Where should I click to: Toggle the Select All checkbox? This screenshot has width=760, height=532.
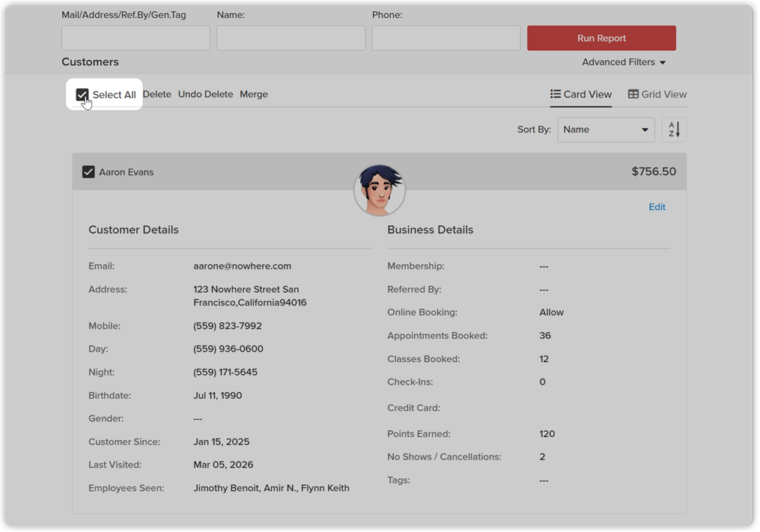tap(82, 94)
